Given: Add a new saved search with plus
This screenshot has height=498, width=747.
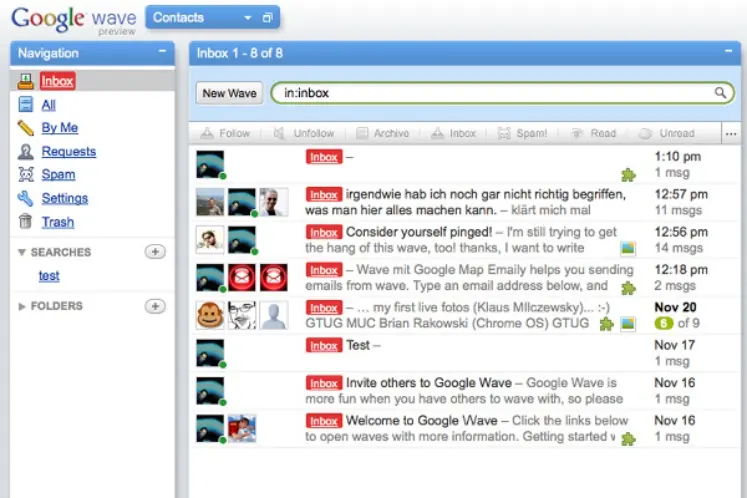Looking at the screenshot, I should 155,252.
